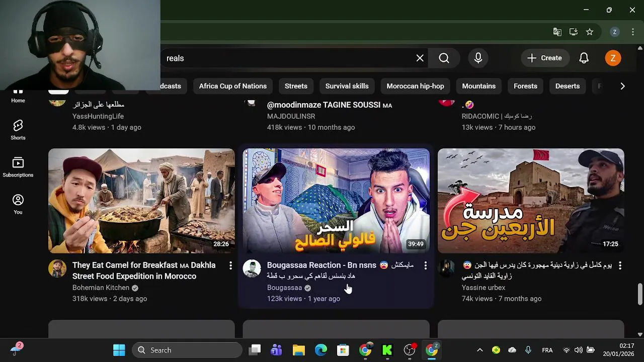The width and height of the screenshot is (644, 362).
Task: Open the taskbar weather widget
Action: pos(16,349)
